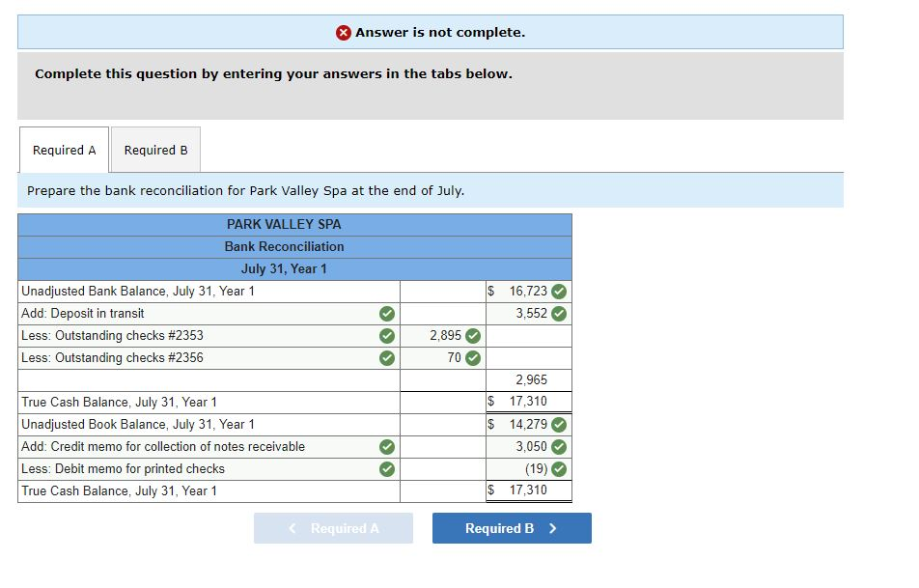Select Add: Credit memo for collection of notes receivable
919x588 pixels.
[209, 447]
